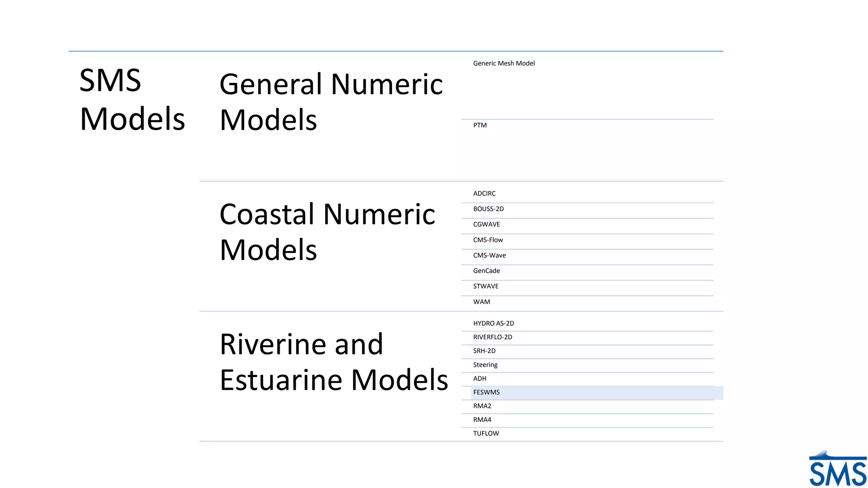Viewport: 868px width, 488px height.
Task: Open the TUFLOW list item
Action: (486, 433)
